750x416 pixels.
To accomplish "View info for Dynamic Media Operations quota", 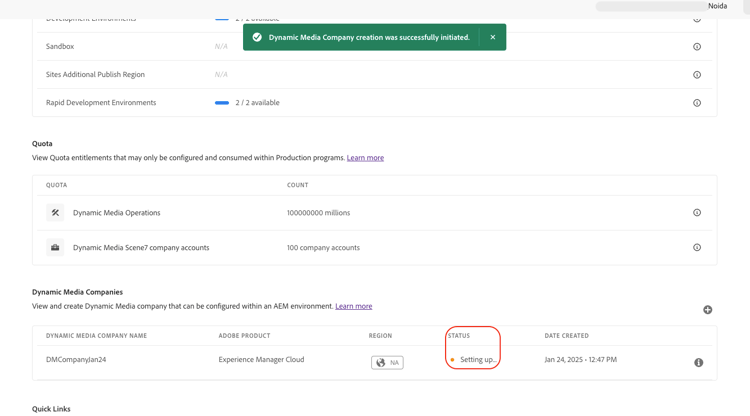I will point(697,213).
